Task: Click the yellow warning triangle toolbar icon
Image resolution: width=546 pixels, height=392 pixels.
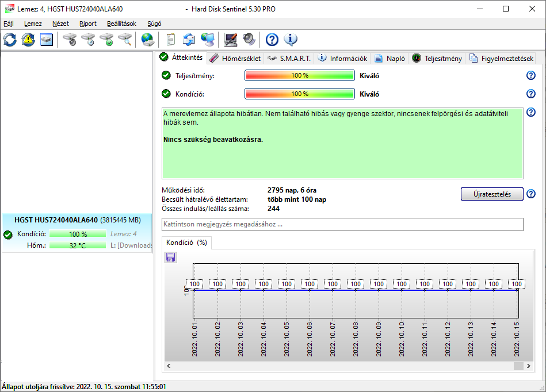Action: click(x=28, y=40)
